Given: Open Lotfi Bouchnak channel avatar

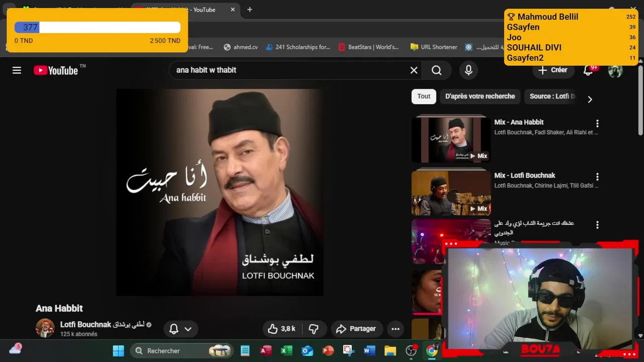Looking at the screenshot, I should coord(45,328).
